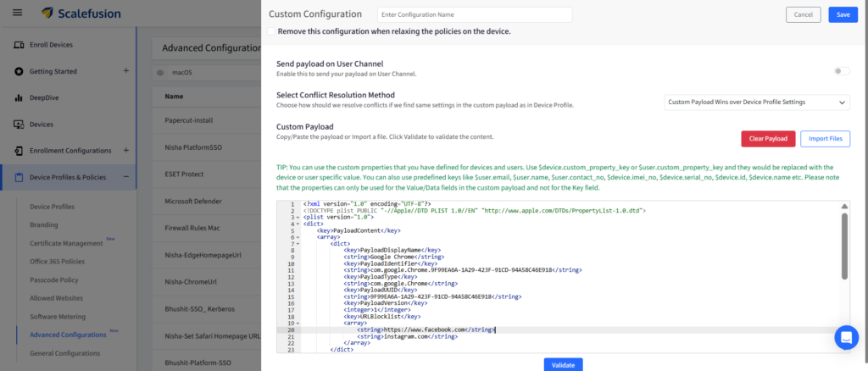The width and height of the screenshot is (868, 371).
Task: Select Advanced Configurations item
Action: pos(68,335)
